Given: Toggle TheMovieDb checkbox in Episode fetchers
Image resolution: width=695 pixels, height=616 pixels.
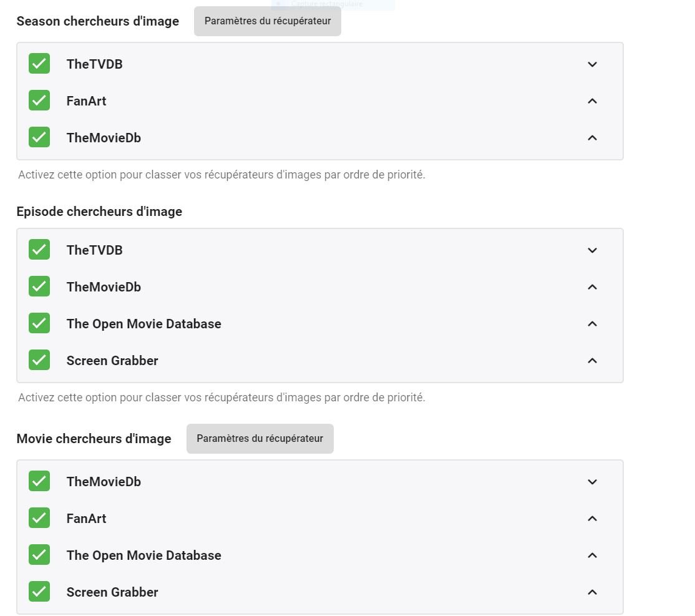Looking at the screenshot, I should [39, 286].
